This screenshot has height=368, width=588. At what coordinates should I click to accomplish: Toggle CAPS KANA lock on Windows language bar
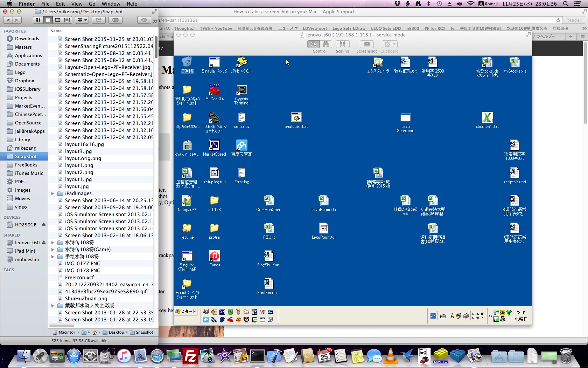coord(475,316)
